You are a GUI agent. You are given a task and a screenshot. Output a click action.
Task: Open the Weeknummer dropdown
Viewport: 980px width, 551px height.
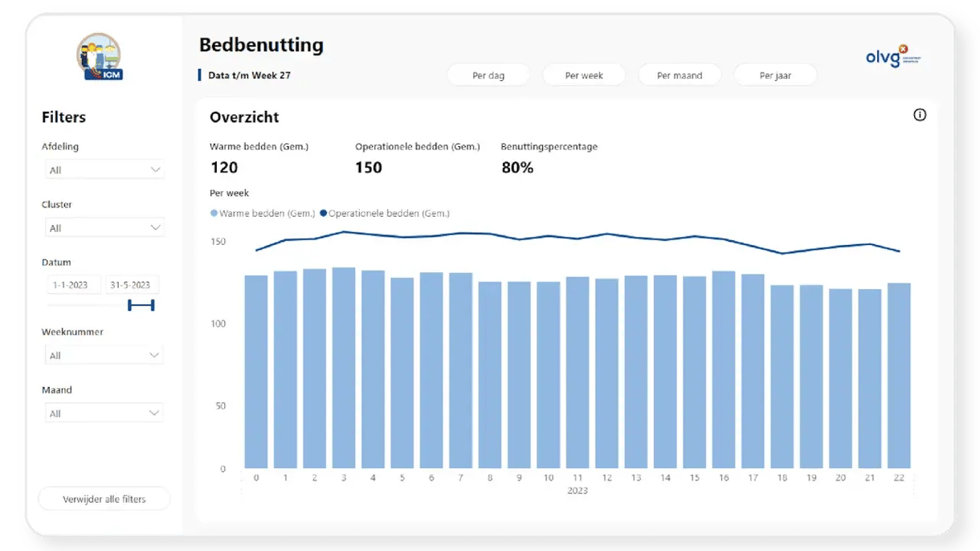pyautogui.click(x=103, y=355)
